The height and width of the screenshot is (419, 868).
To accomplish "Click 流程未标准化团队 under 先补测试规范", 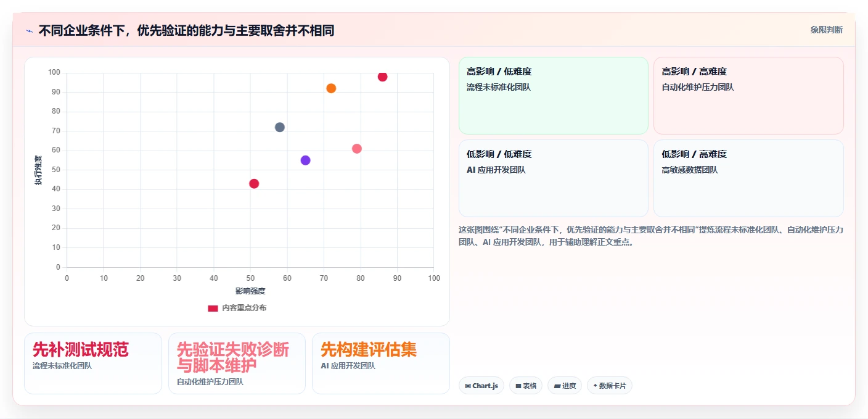I will (x=62, y=365).
